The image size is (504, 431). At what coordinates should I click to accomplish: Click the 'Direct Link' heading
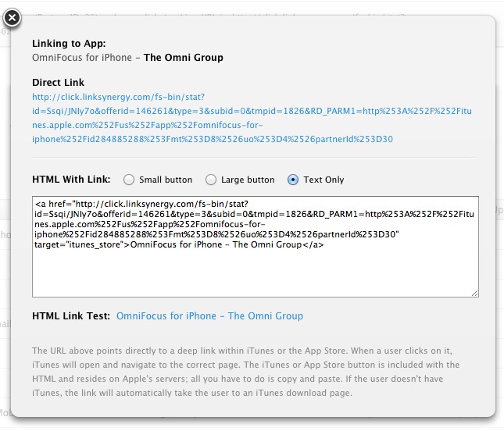[58, 83]
